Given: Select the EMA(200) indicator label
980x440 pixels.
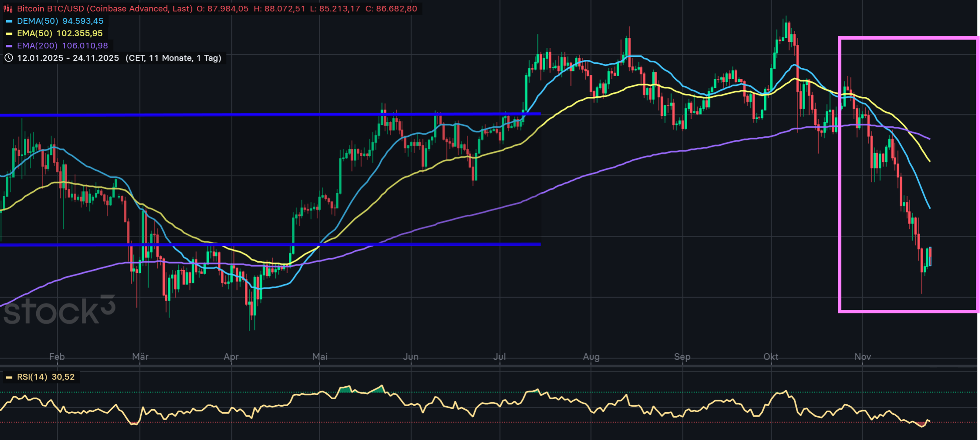Looking at the screenshot, I should pos(37,46).
